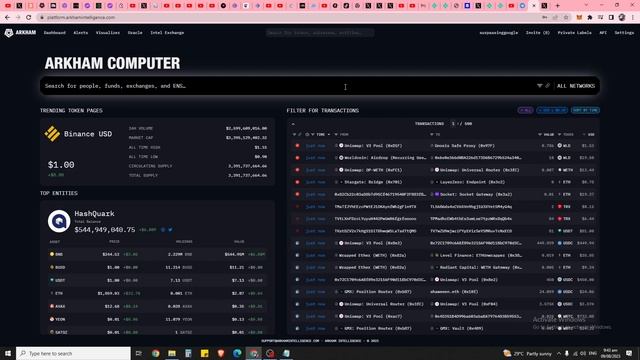Viewport: 640px width, 360px height.
Task: Click the purple ALL filter pill
Action: point(525,110)
